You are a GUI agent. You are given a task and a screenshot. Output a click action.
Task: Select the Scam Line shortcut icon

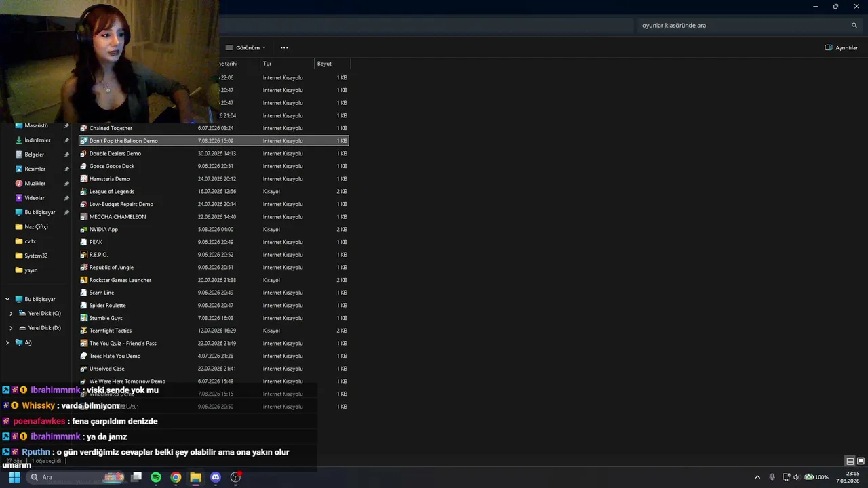[x=84, y=293]
